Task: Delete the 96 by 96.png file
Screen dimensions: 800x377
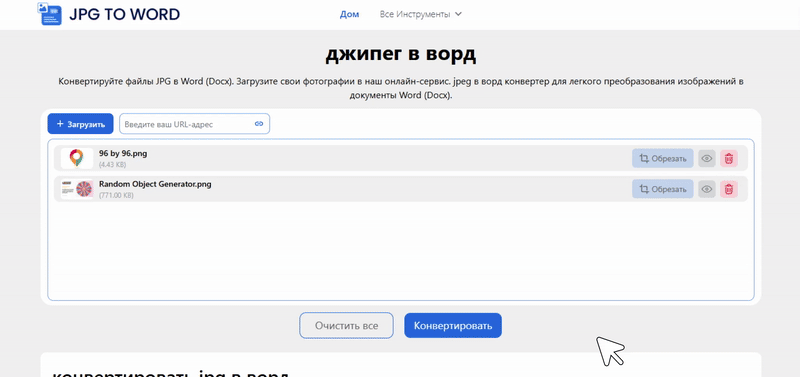Action: (x=729, y=159)
